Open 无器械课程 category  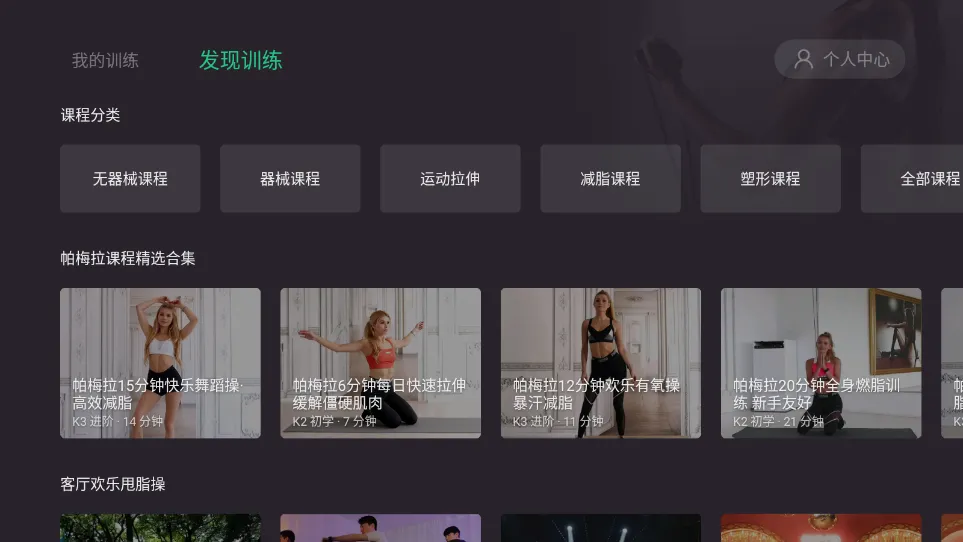pos(130,179)
